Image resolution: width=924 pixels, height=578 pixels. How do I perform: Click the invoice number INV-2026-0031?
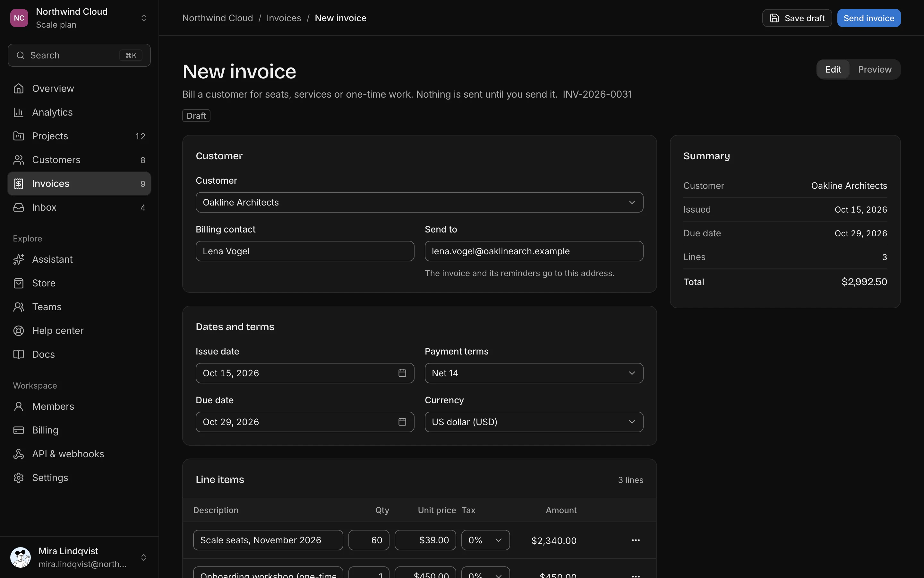pos(597,94)
